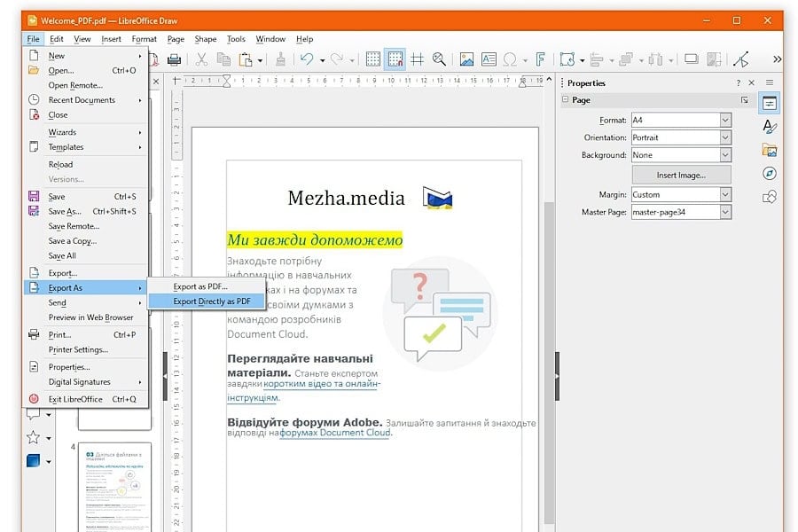Toggle the Edit Points icon
The width and height of the screenshot is (798, 532).
click(x=741, y=59)
